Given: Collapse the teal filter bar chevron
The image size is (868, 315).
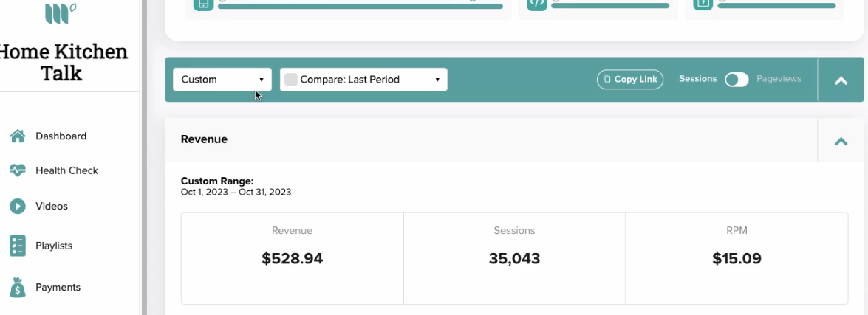Looking at the screenshot, I should [x=841, y=80].
